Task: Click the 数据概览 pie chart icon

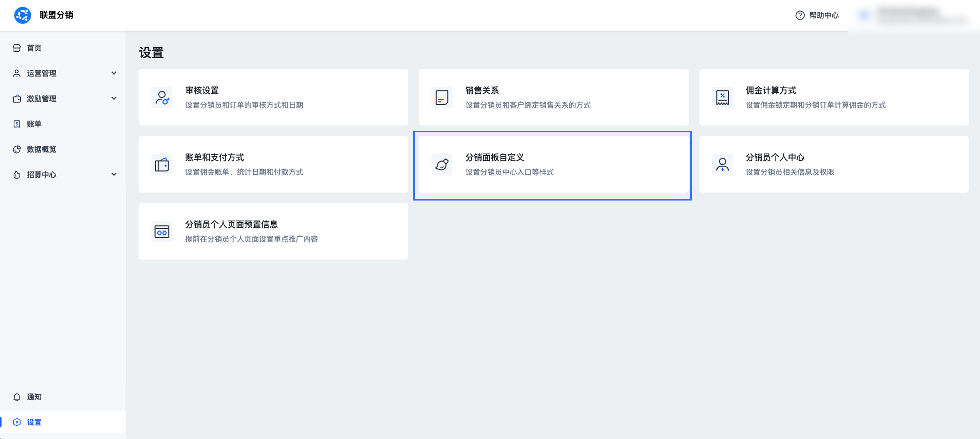Action: coord(17,149)
